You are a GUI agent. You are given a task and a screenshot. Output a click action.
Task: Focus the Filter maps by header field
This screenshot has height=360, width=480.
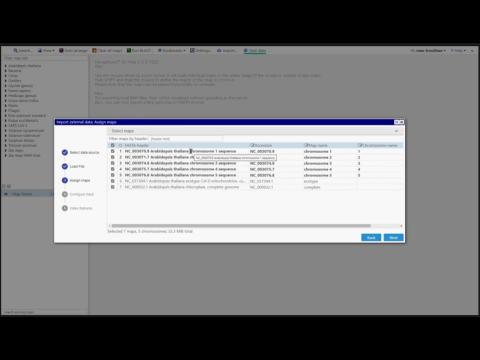pos(186,139)
